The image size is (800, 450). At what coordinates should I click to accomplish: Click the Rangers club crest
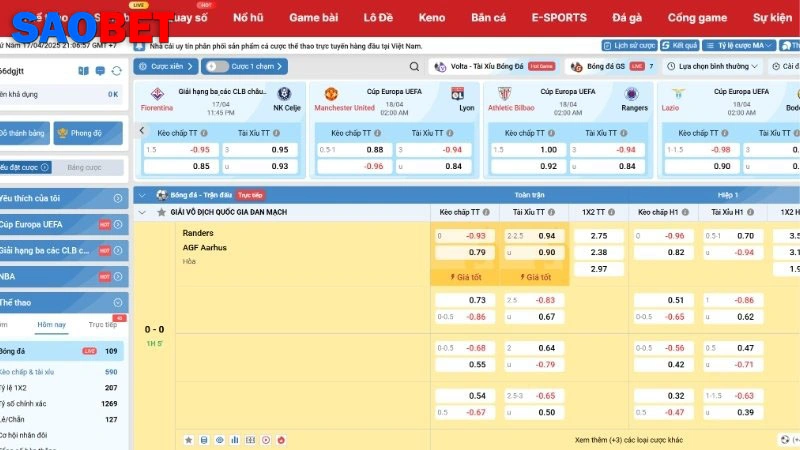pyautogui.click(x=632, y=94)
